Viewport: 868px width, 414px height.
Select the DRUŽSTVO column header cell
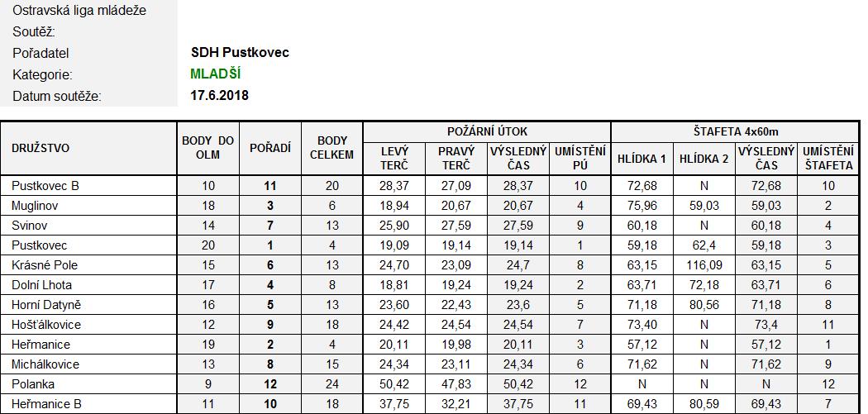click(88, 149)
